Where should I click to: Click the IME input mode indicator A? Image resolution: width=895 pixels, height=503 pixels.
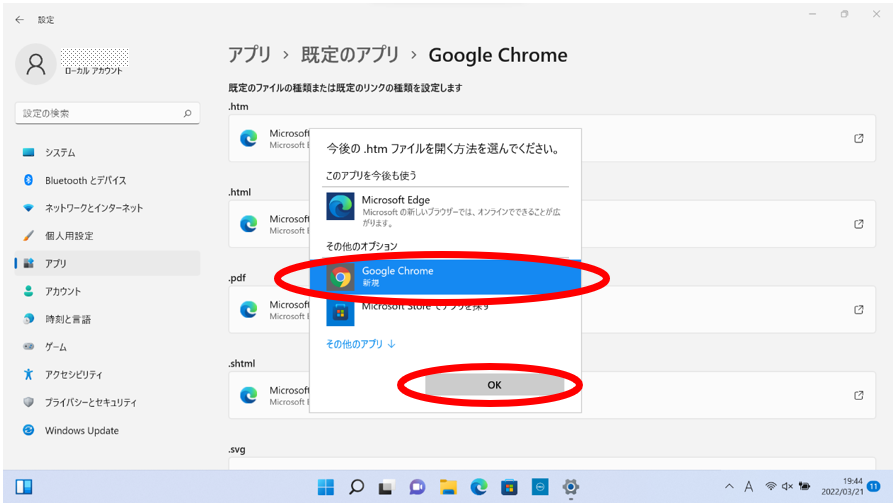[x=748, y=486]
